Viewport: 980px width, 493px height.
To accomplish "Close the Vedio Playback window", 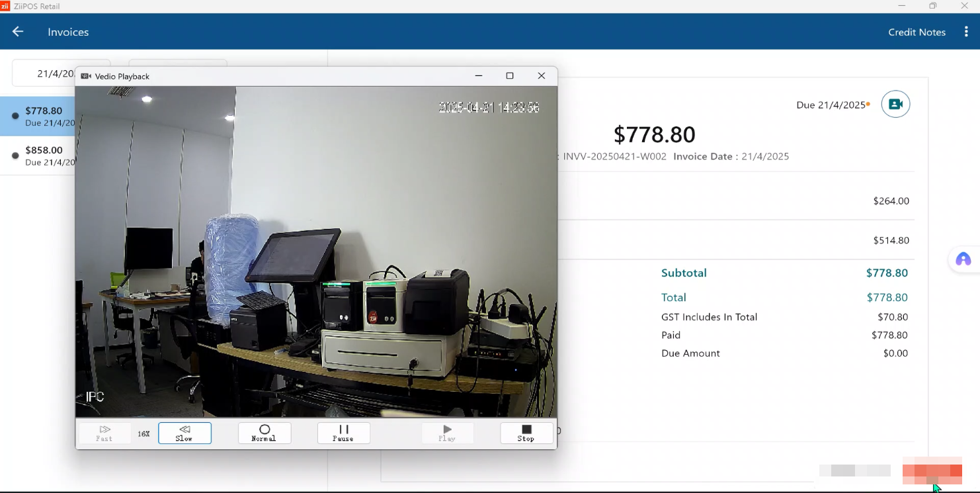I will point(541,76).
